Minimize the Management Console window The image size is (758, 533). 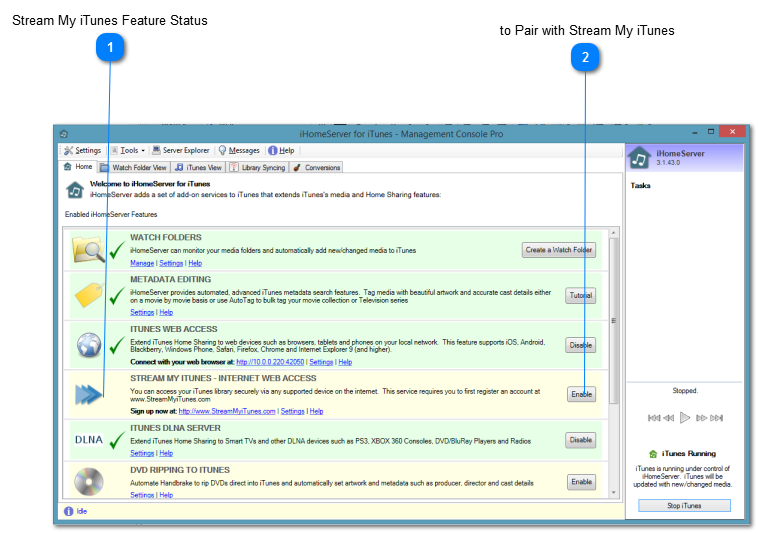tap(695, 132)
